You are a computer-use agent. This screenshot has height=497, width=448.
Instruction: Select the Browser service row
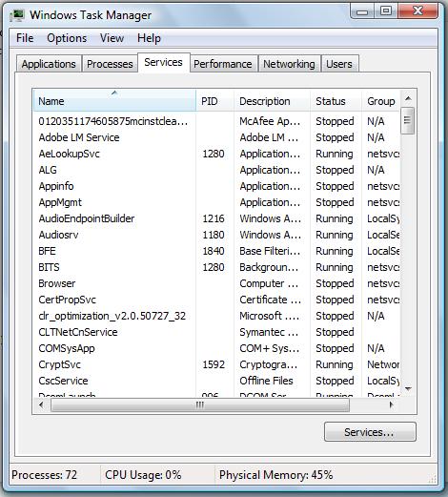pos(216,283)
